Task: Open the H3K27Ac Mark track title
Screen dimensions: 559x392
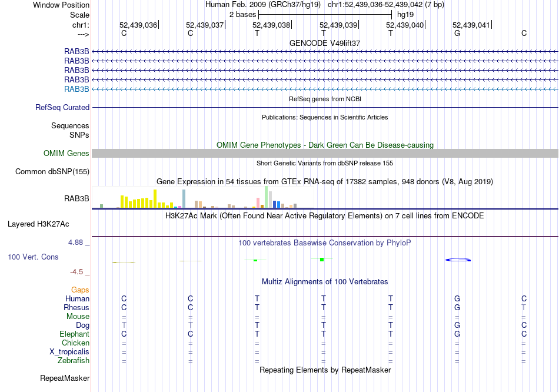Action: click(325, 216)
